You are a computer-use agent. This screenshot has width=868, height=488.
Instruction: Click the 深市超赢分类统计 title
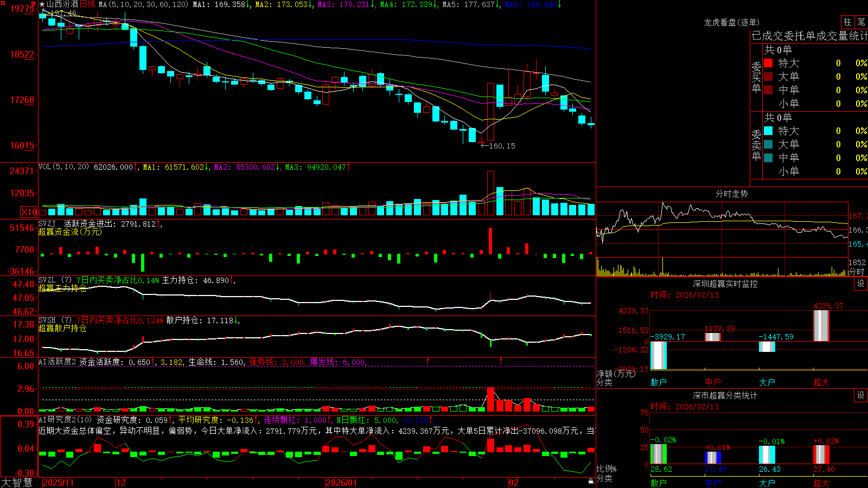725,395
